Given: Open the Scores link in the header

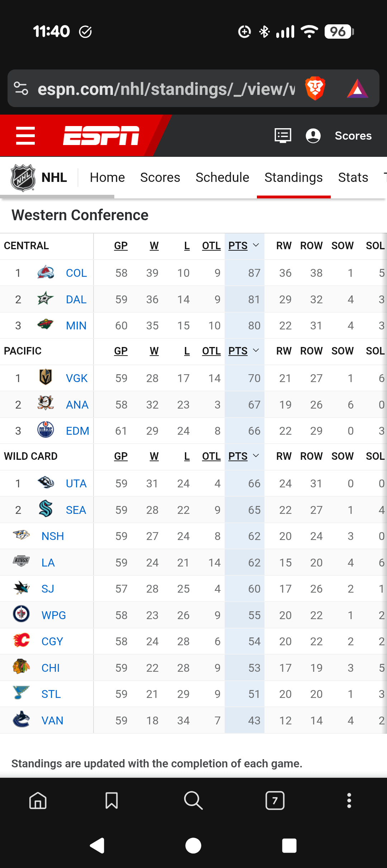Looking at the screenshot, I should click(353, 136).
